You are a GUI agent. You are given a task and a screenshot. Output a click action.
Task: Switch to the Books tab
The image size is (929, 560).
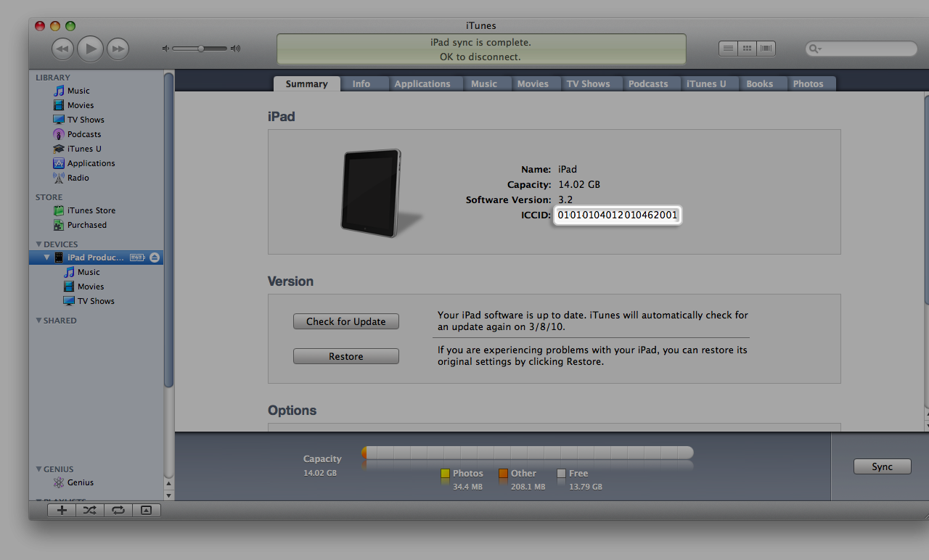(x=760, y=83)
